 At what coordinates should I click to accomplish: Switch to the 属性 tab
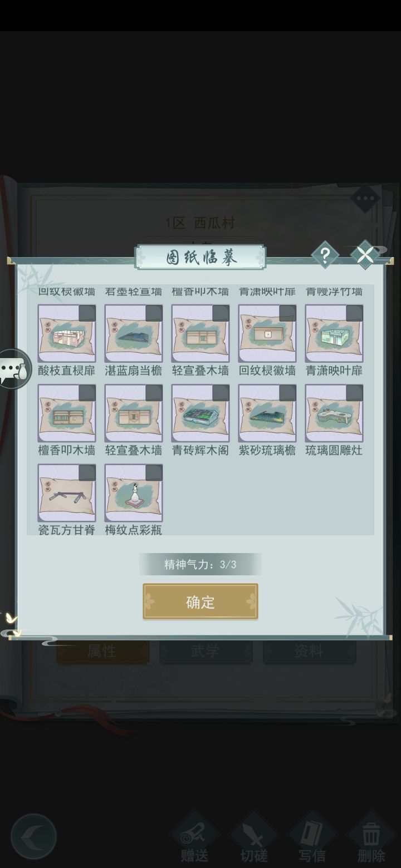click(102, 651)
